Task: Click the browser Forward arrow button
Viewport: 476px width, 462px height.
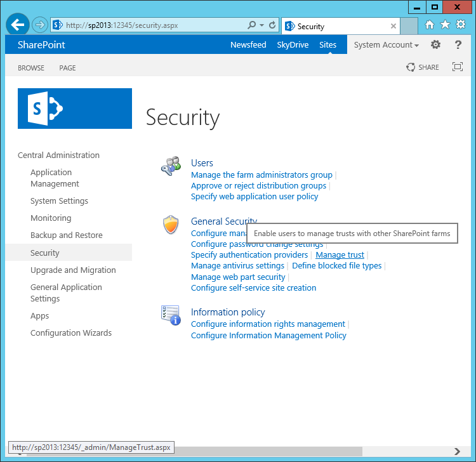Action: click(x=40, y=25)
